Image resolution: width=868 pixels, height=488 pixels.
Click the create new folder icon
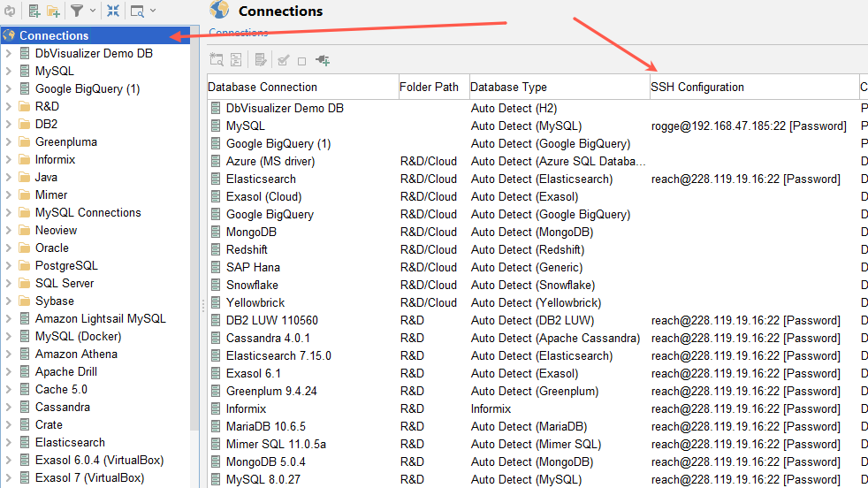[54, 11]
